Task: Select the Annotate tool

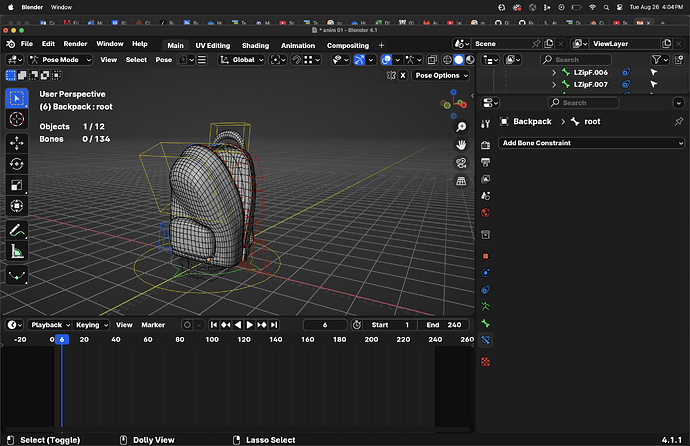Action: [17, 230]
